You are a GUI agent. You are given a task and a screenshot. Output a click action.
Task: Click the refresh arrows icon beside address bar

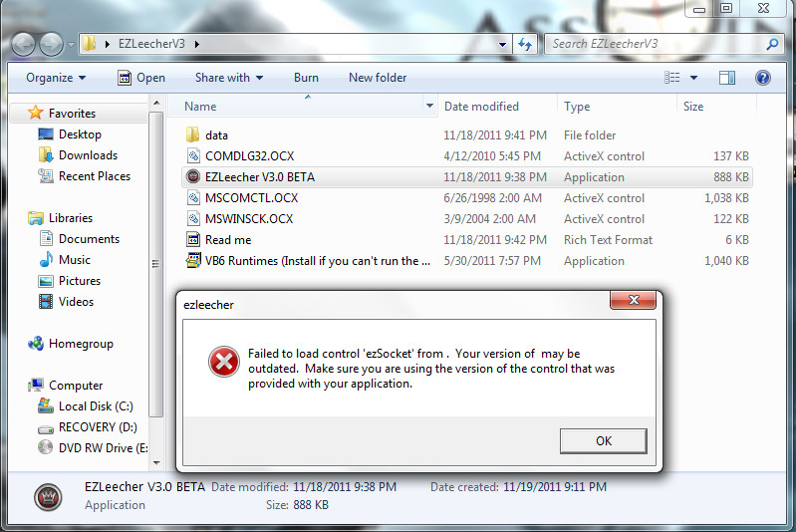[x=525, y=44]
